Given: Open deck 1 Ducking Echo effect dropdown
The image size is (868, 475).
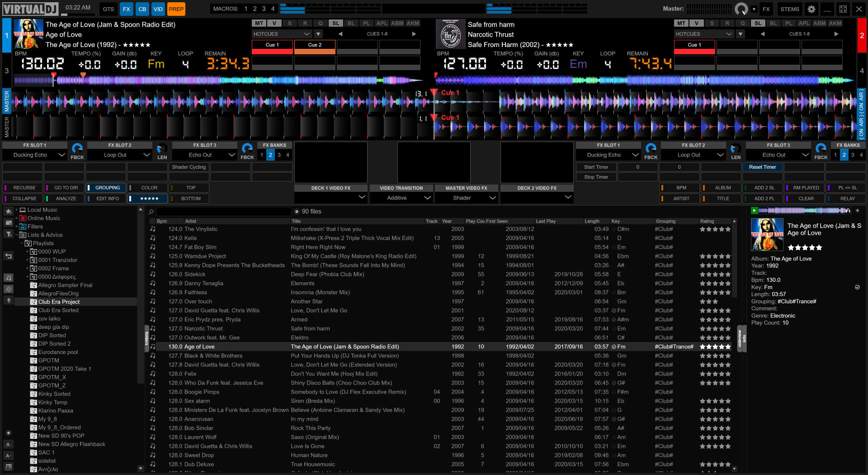Looking at the screenshot, I should 35,155.
